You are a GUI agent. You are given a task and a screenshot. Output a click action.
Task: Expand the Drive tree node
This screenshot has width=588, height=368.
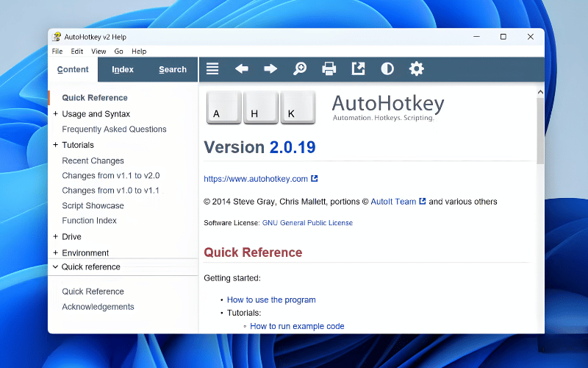[56, 236]
